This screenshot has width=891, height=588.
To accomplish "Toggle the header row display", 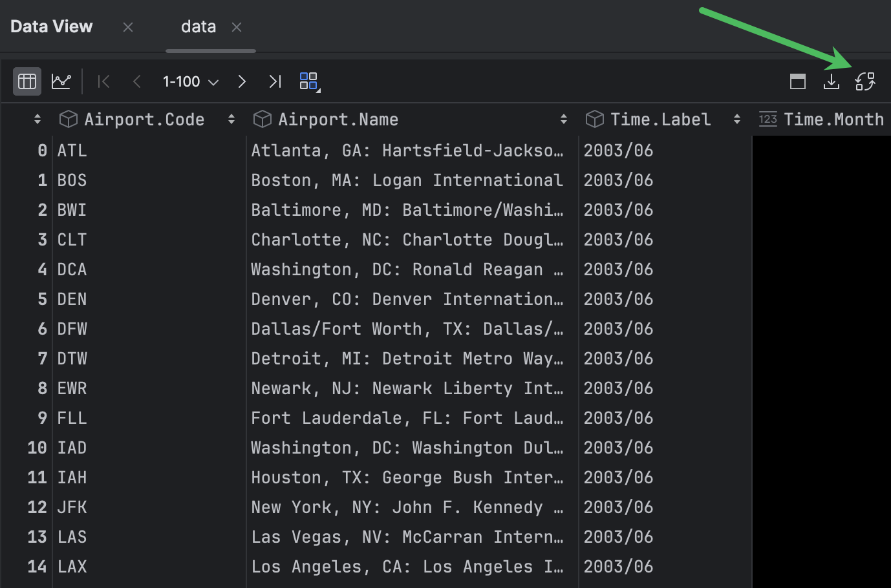I will pos(797,81).
